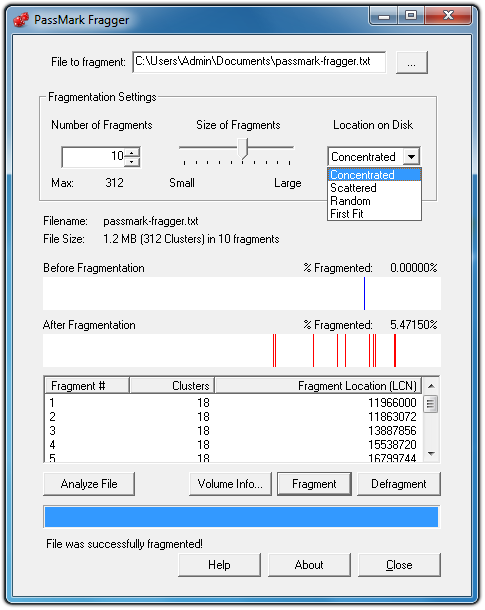The width and height of the screenshot is (485, 610).
Task: Sort by the Fragment # column header
Action: (87, 386)
